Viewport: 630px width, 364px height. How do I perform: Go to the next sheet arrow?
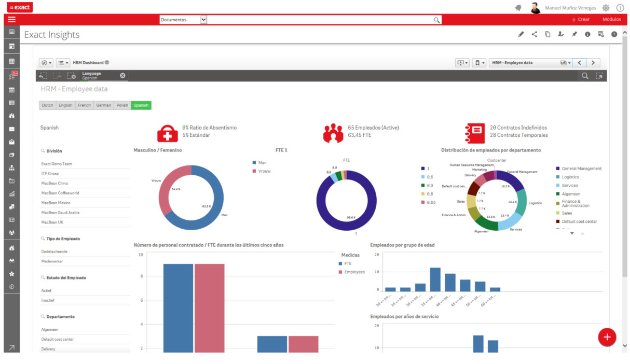click(x=593, y=63)
